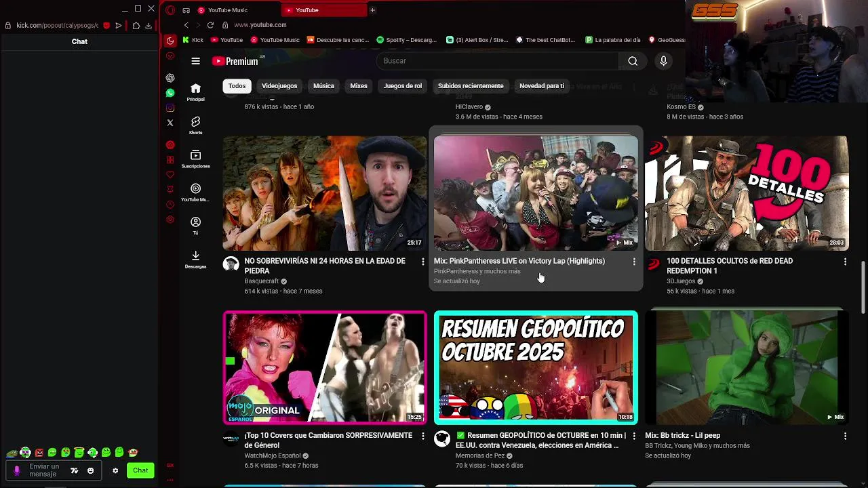
Task: Open Shorts from the sidebar
Action: [195, 125]
